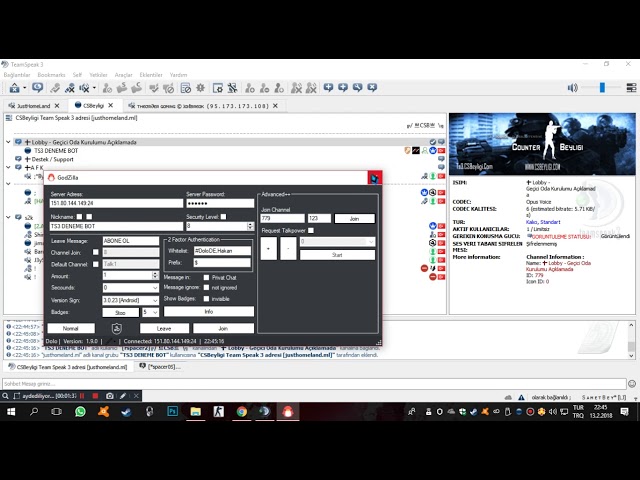Image resolution: width=640 pixels, height=480 pixels.
Task: Click the GodZilla icon in the taskbar
Action: click(x=288, y=411)
